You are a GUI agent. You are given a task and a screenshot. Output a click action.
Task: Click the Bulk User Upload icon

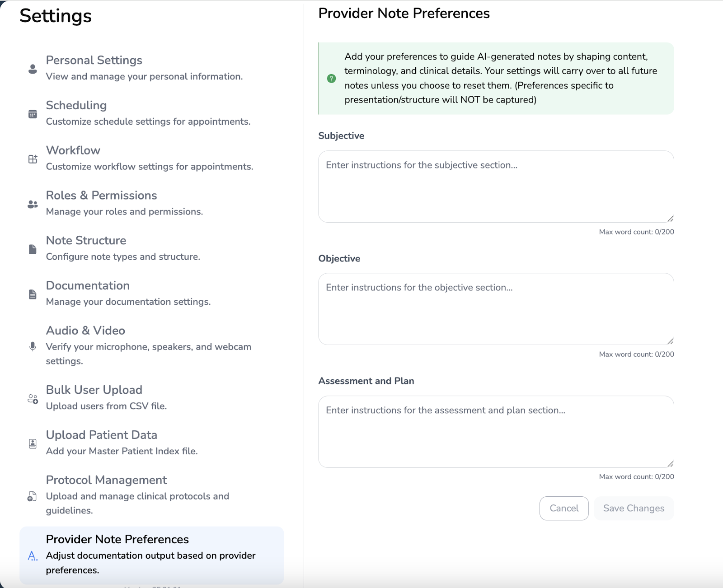click(33, 399)
